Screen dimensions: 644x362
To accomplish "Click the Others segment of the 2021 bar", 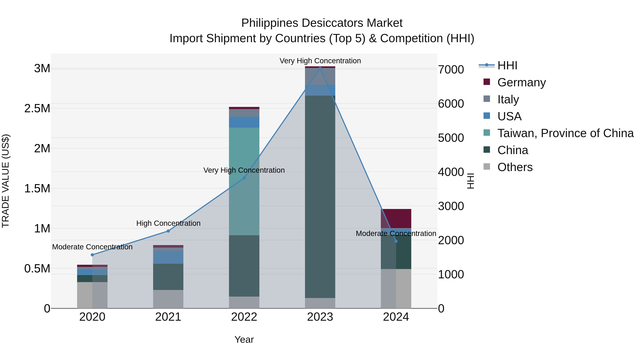I will 168,299.
